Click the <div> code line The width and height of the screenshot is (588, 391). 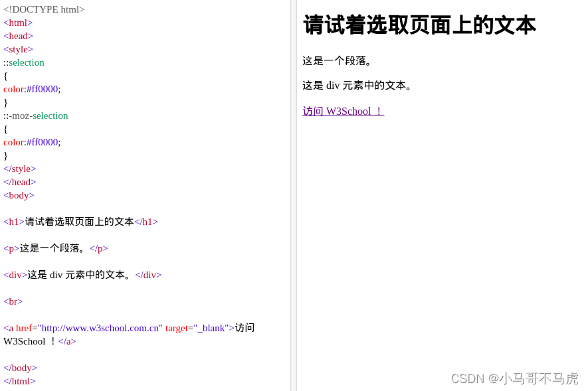[82, 275]
